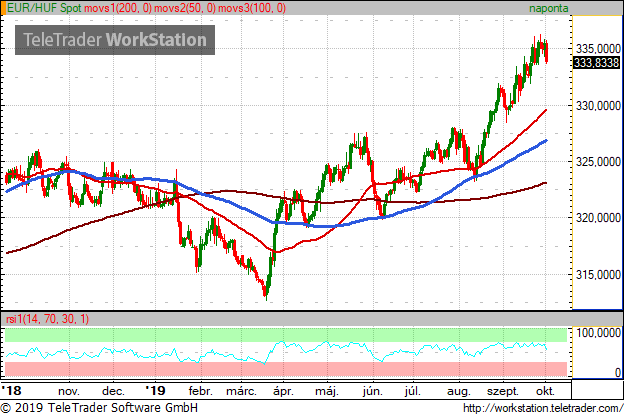The image size is (624, 417).
Task: Click the 325,0000 price axis label
Action: coord(598,162)
